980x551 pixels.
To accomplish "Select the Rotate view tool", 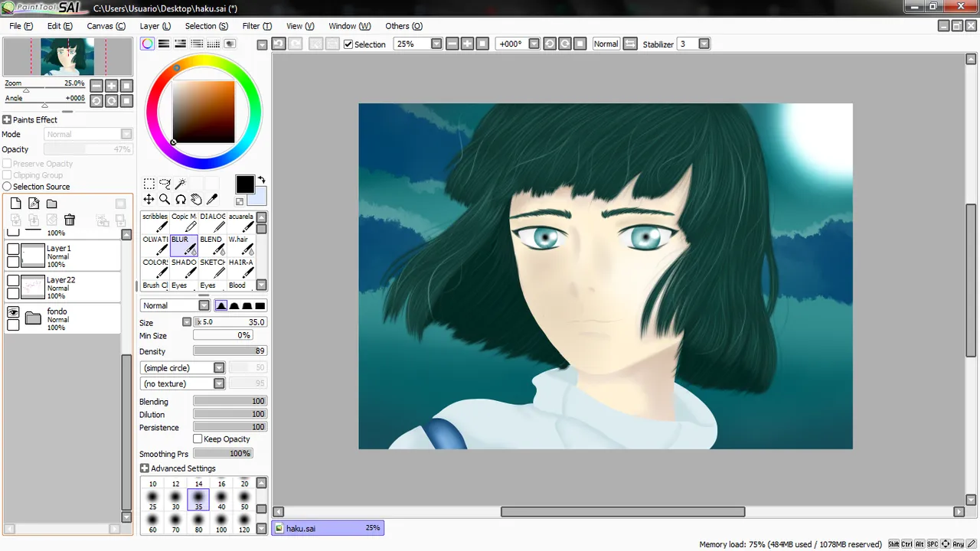I will [x=181, y=199].
